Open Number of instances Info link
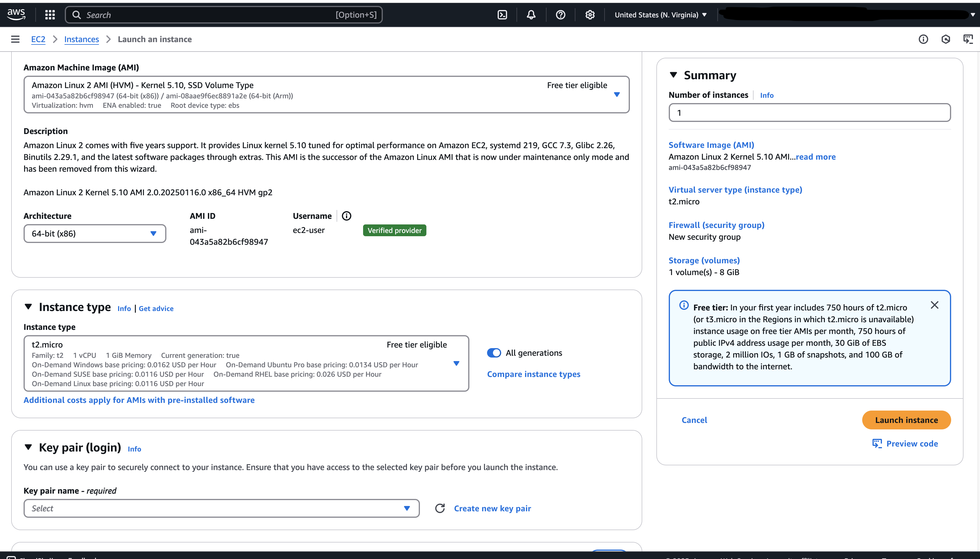Screen dimensions: 980x559 pyautogui.click(x=767, y=95)
